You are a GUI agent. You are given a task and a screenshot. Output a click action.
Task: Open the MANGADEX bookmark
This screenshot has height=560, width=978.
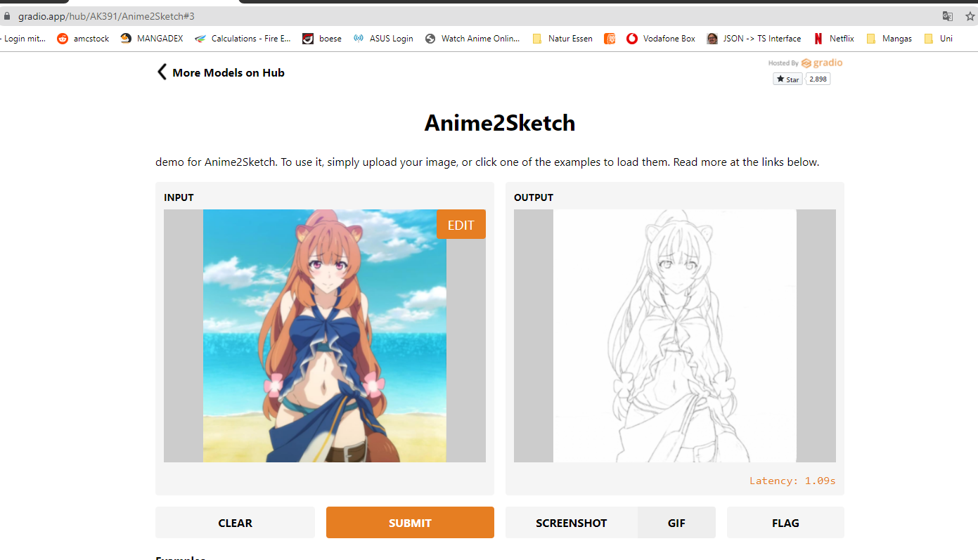152,39
